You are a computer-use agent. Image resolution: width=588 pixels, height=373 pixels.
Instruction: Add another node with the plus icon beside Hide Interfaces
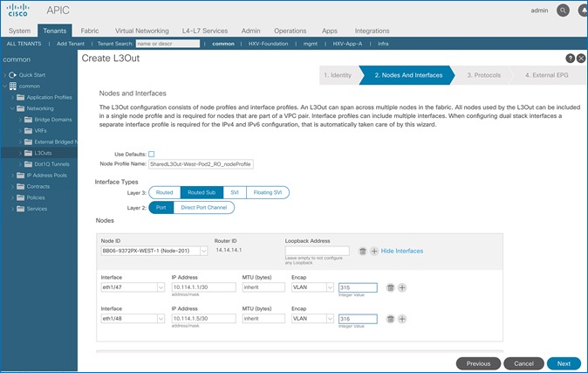[374, 251]
